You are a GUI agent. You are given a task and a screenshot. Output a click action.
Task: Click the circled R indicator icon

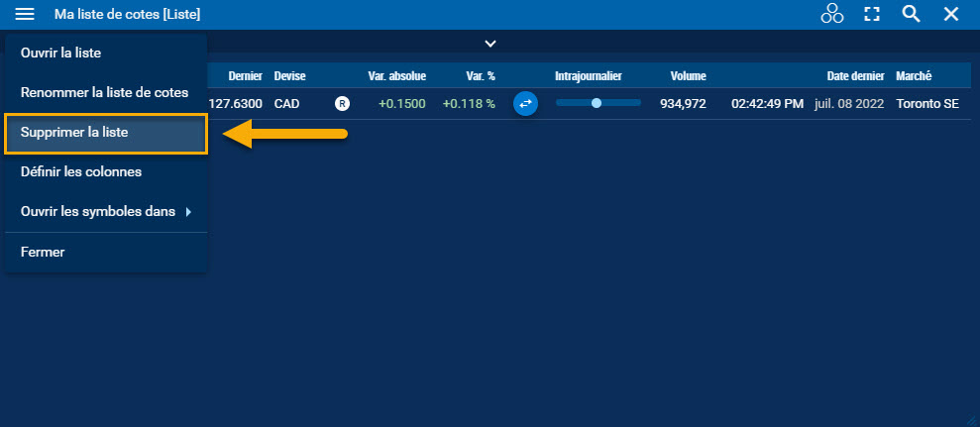point(342,103)
